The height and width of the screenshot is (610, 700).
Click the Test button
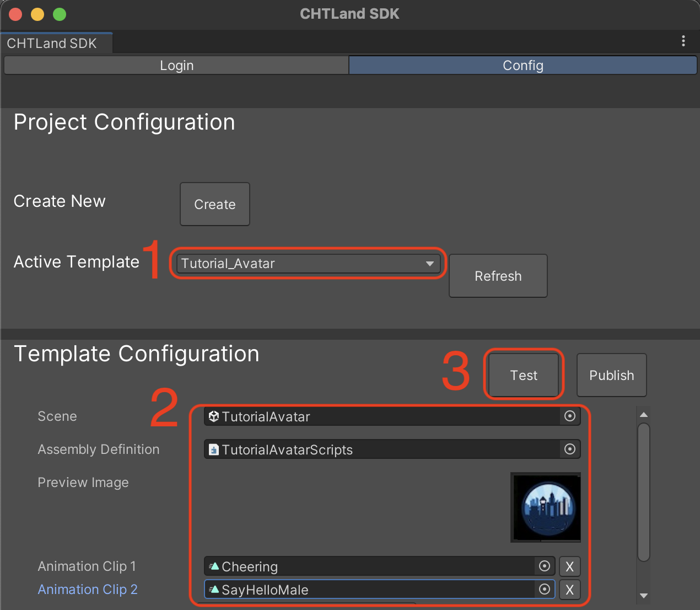[524, 375]
